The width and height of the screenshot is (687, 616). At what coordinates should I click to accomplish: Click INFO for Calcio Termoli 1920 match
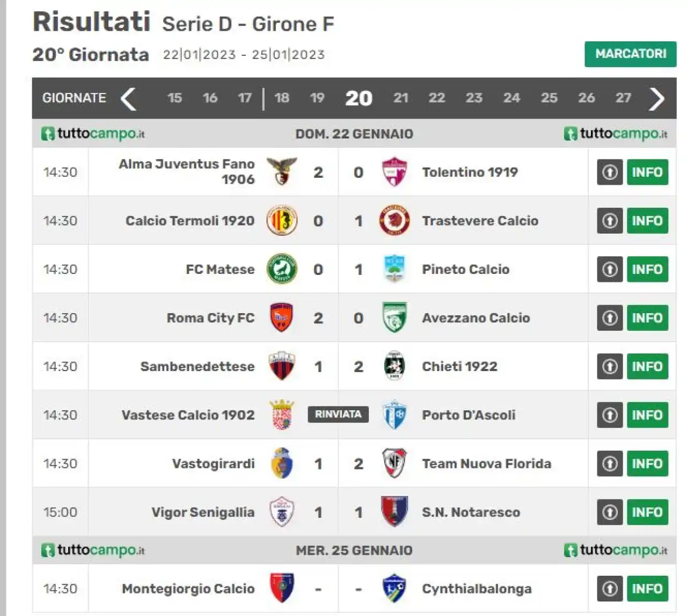[647, 221]
